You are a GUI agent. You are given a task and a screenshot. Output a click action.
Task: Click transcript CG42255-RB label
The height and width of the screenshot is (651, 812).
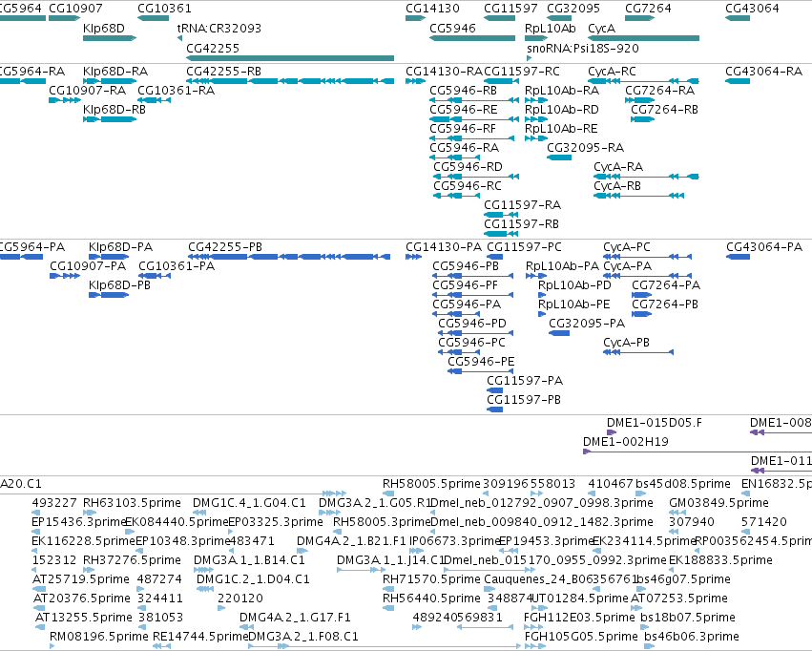tap(223, 71)
